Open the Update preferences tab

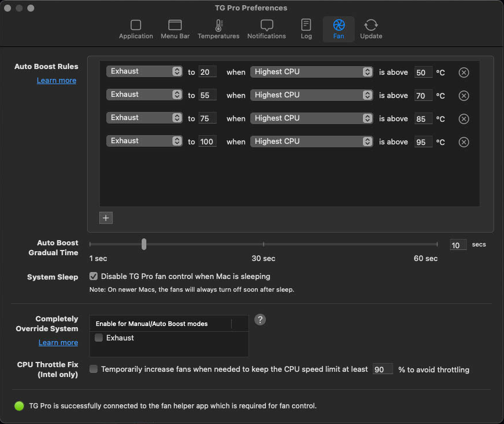click(x=371, y=29)
